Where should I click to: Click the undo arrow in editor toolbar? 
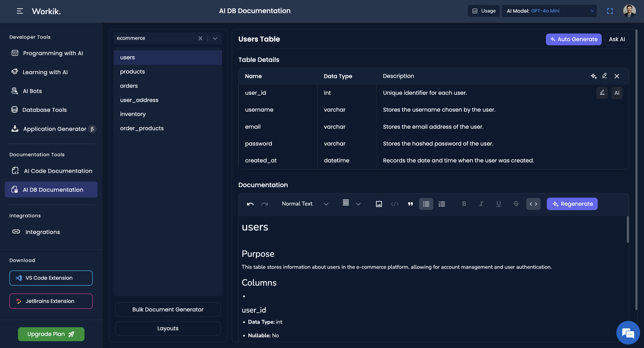[x=250, y=204]
